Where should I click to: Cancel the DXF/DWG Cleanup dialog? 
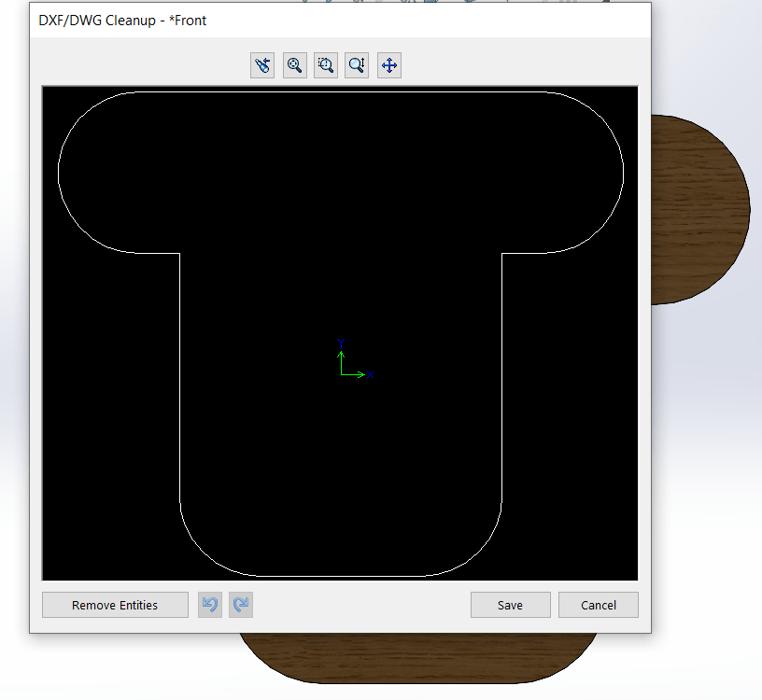click(x=599, y=605)
